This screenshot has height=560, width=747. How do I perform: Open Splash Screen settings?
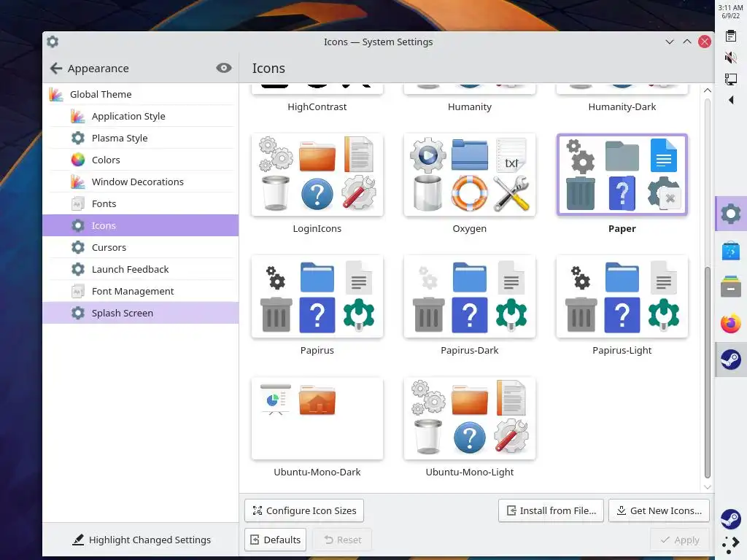pos(141,314)
